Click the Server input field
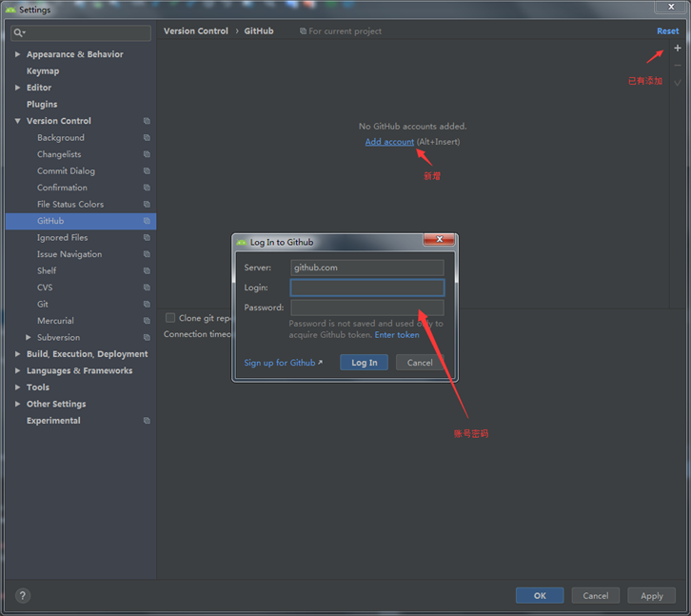This screenshot has width=691, height=616. click(367, 268)
